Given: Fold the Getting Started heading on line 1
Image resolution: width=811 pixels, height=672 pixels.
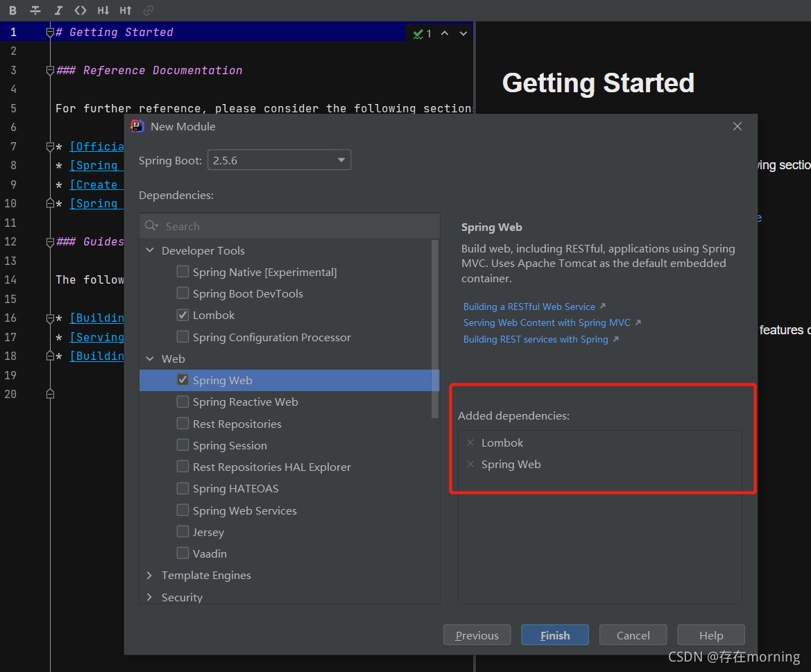Looking at the screenshot, I should tap(50, 33).
